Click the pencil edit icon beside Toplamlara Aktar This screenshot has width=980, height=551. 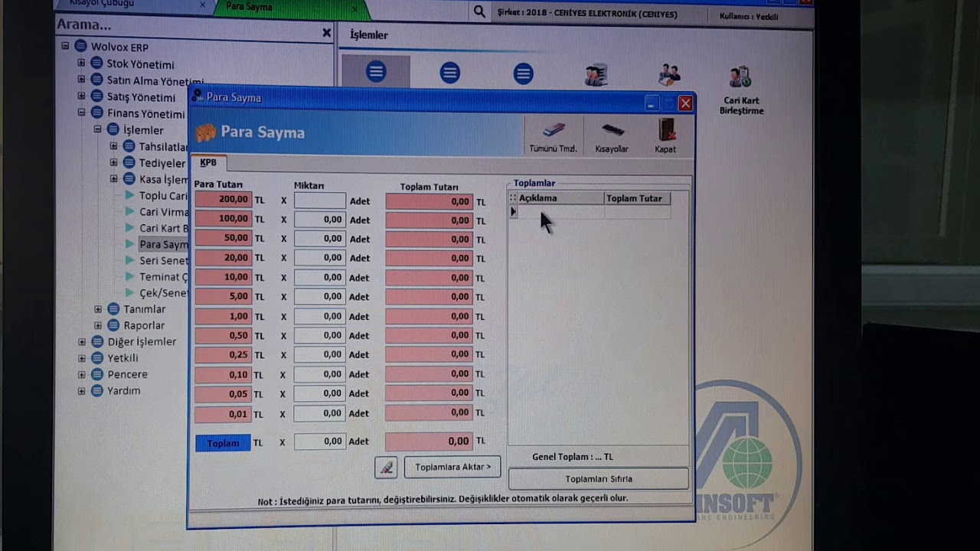(386, 467)
